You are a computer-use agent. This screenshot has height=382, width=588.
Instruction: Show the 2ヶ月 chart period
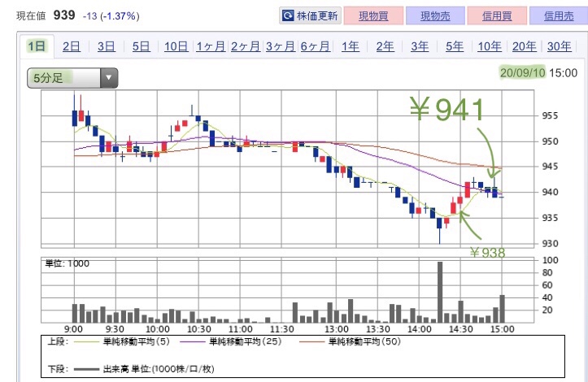click(x=246, y=46)
